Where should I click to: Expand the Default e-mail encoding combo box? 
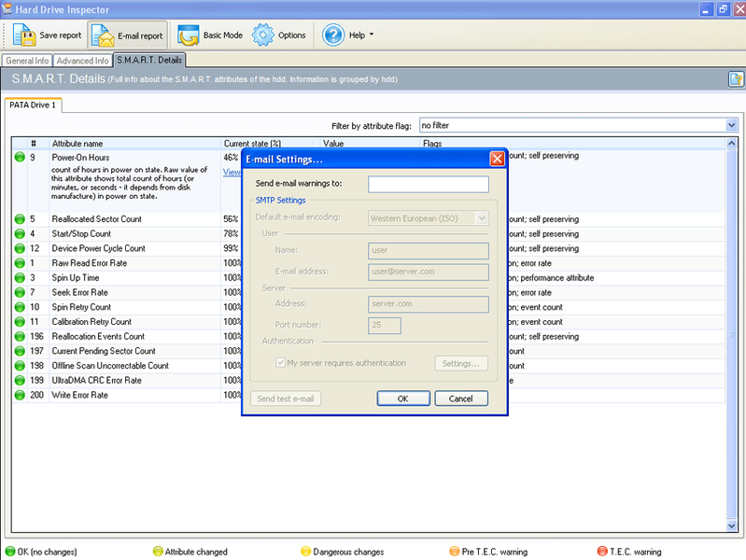click(x=482, y=218)
